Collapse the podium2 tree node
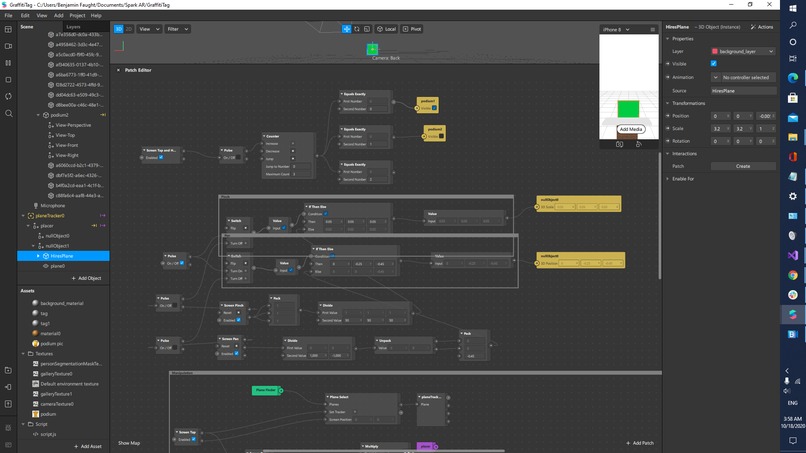 coord(39,115)
